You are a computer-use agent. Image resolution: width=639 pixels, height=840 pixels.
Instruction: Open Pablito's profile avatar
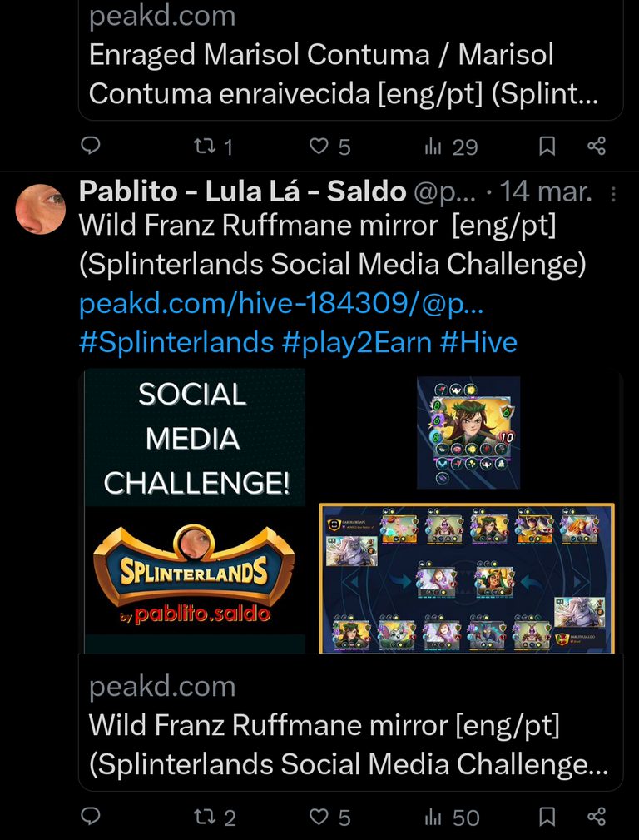pos(40,209)
